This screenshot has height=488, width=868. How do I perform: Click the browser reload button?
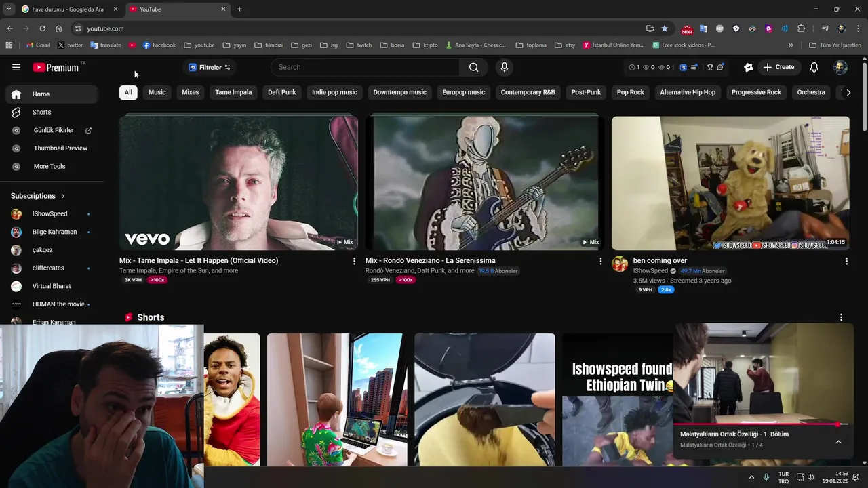point(42,28)
